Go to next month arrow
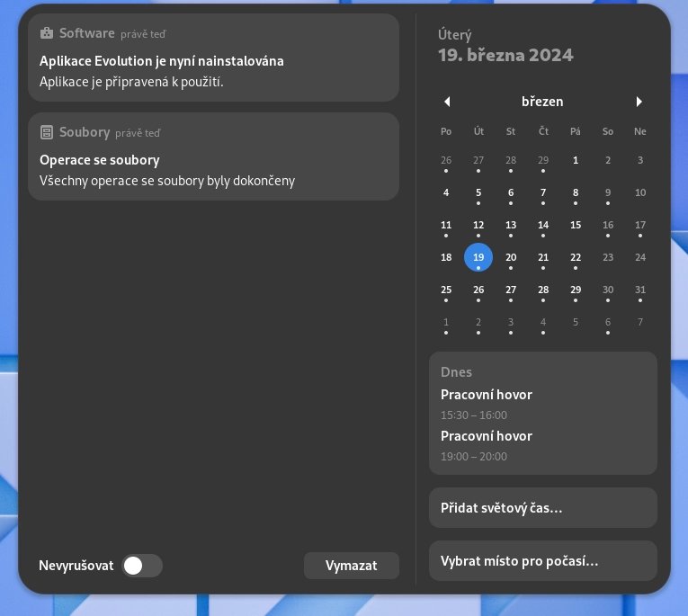The height and width of the screenshot is (616, 688). (639, 102)
